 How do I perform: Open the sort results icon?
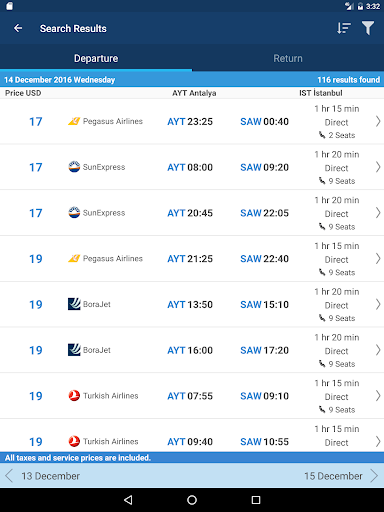pyautogui.click(x=343, y=28)
